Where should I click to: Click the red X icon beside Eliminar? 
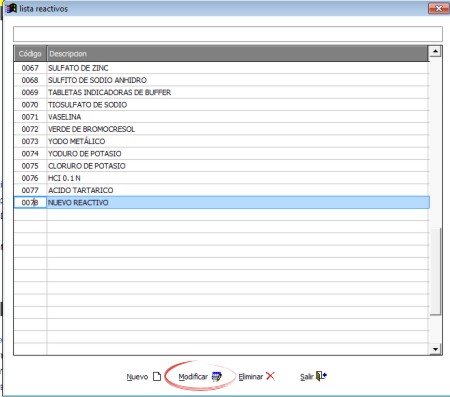270,376
